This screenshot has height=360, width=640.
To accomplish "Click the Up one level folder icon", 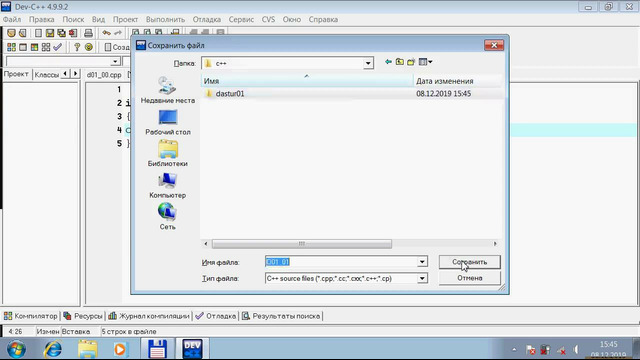I will 400,62.
